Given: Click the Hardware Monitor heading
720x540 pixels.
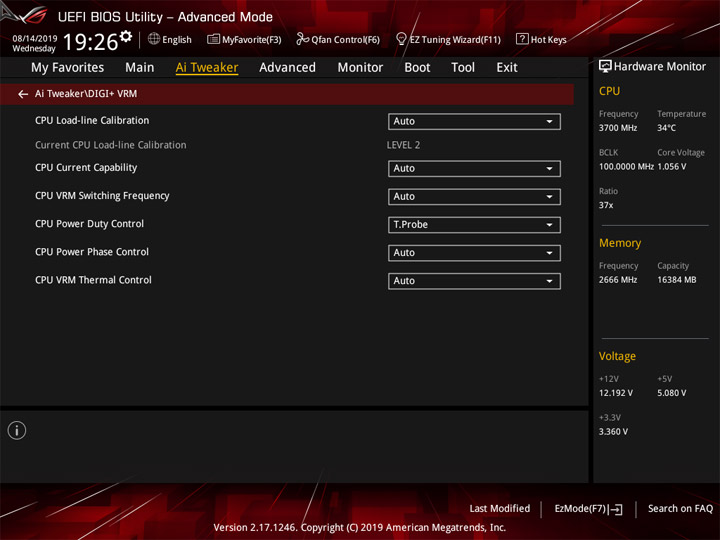Looking at the screenshot, I should pos(660,67).
